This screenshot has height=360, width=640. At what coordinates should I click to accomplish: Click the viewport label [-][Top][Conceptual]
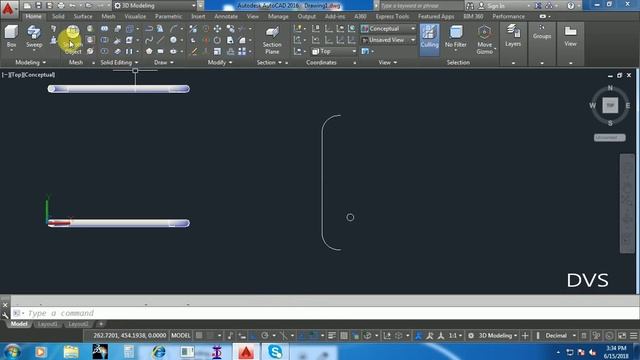click(29, 75)
